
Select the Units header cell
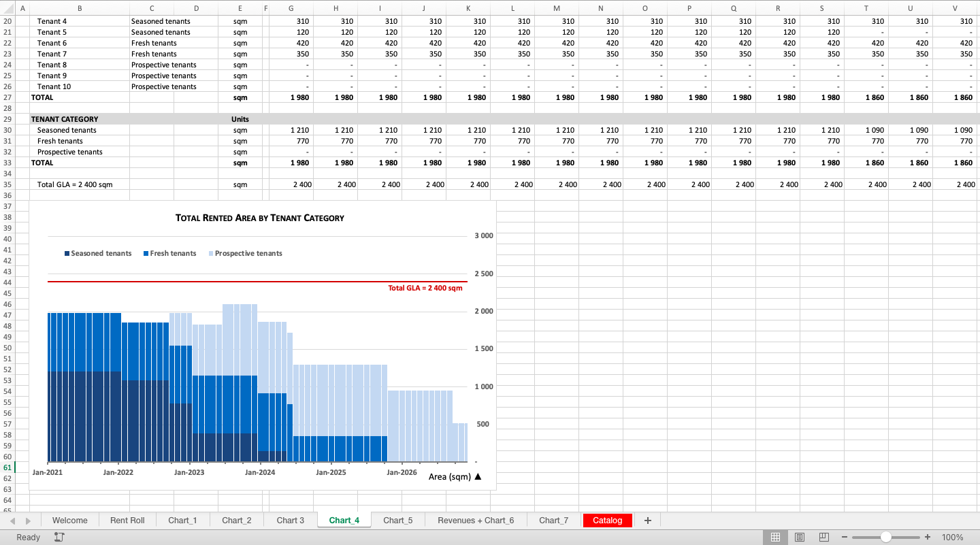[240, 119]
